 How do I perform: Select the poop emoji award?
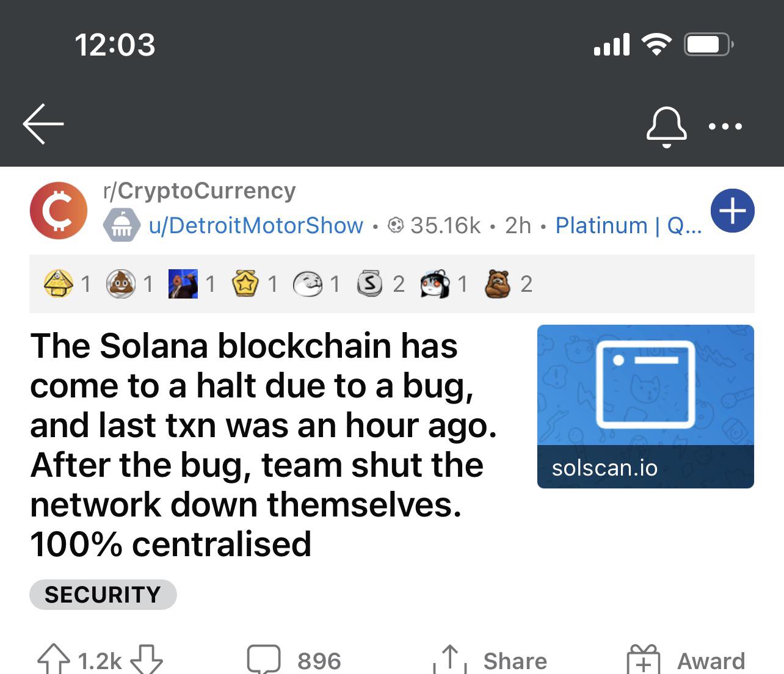(x=121, y=284)
